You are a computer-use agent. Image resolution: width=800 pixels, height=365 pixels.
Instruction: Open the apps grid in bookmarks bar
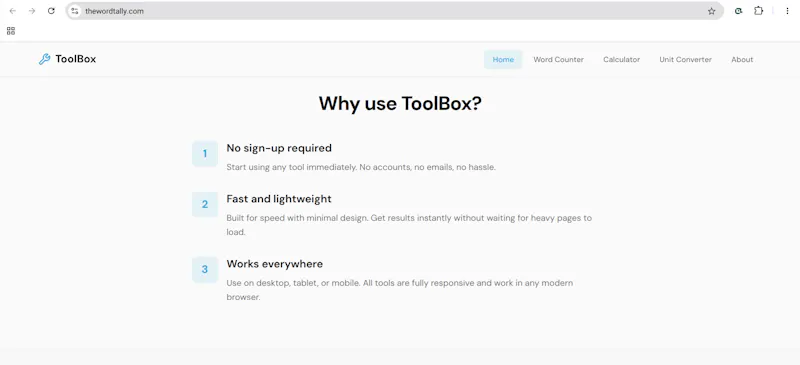[x=11, y=31]
